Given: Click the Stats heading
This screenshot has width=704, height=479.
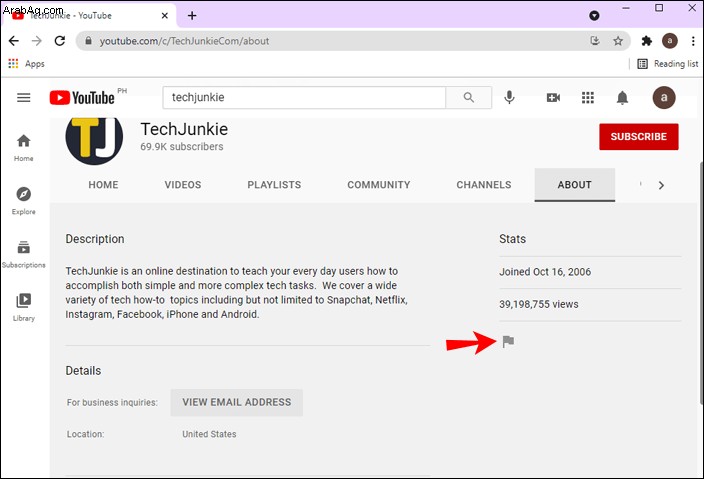Looking at the screenshot, I should point(512,239).
